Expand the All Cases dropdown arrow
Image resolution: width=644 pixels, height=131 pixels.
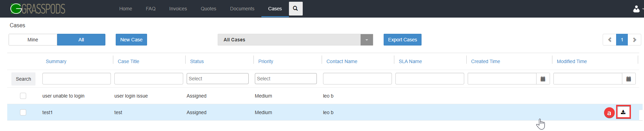367,40
